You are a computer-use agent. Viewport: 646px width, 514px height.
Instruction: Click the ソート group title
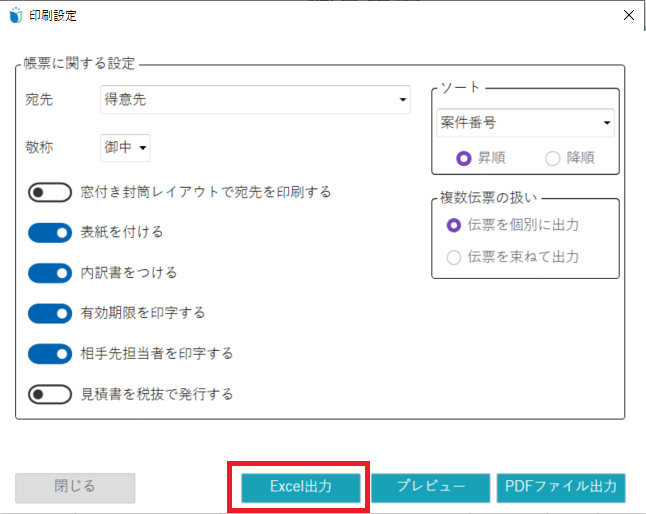click(460, 87)
